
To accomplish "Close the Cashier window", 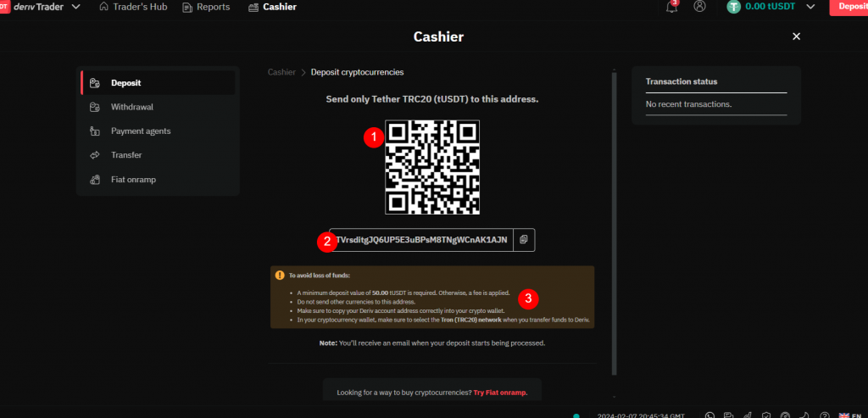I will pyautogui.click(x=796, y=36).
